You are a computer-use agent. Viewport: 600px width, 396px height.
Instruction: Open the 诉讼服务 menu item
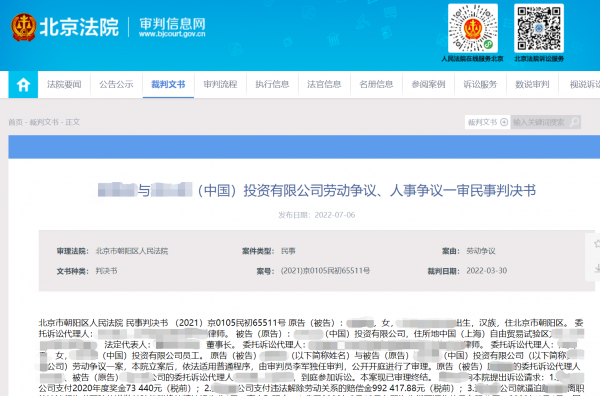480,84
